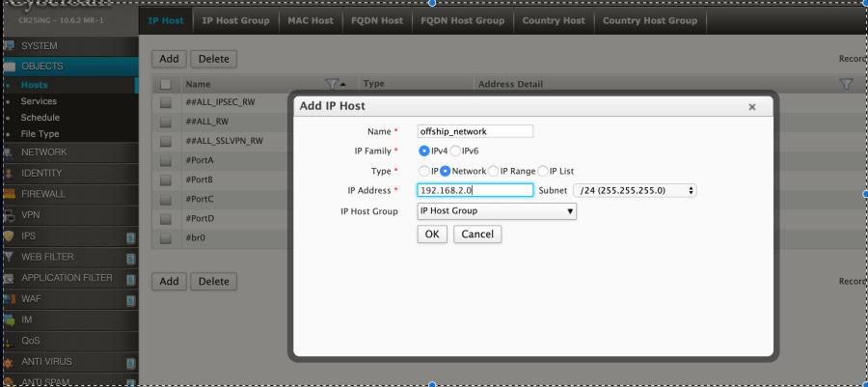Click the IP Address input field
Image resolution: width=868 pixels, height=387 pixels.
point(475,190)
